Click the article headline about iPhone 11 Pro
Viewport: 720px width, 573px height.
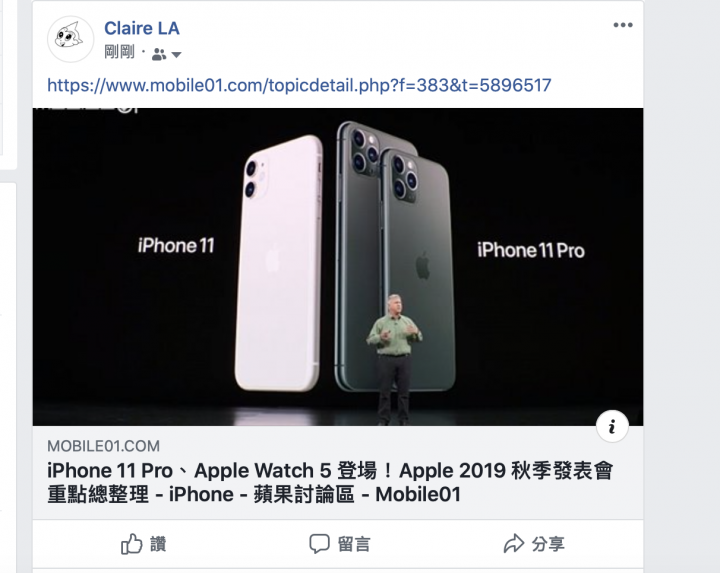pos(330,483)
